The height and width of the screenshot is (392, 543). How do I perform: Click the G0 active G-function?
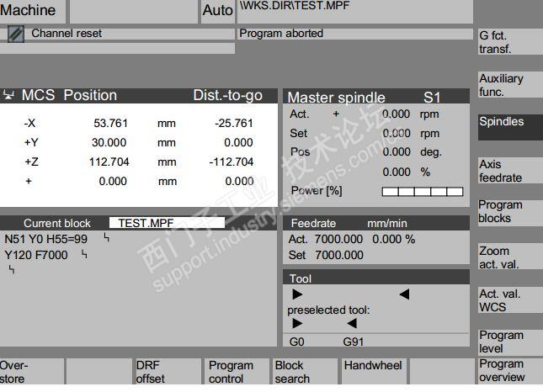point(297,342)
